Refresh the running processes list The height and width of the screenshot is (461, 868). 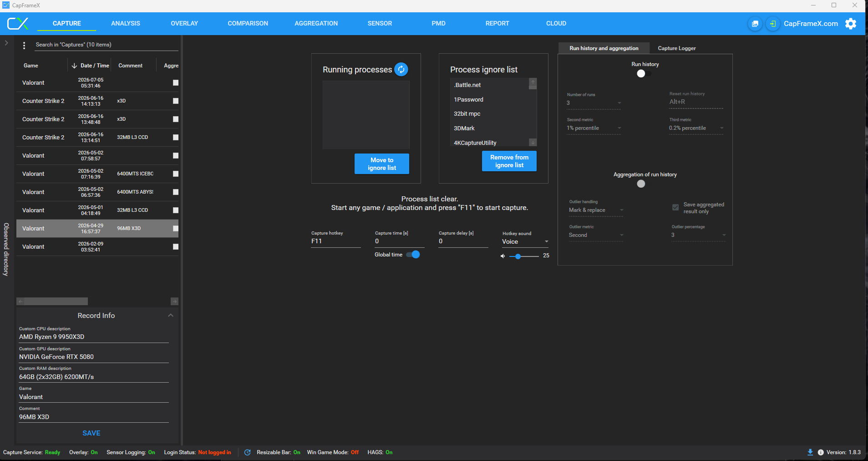click(401, 69)
